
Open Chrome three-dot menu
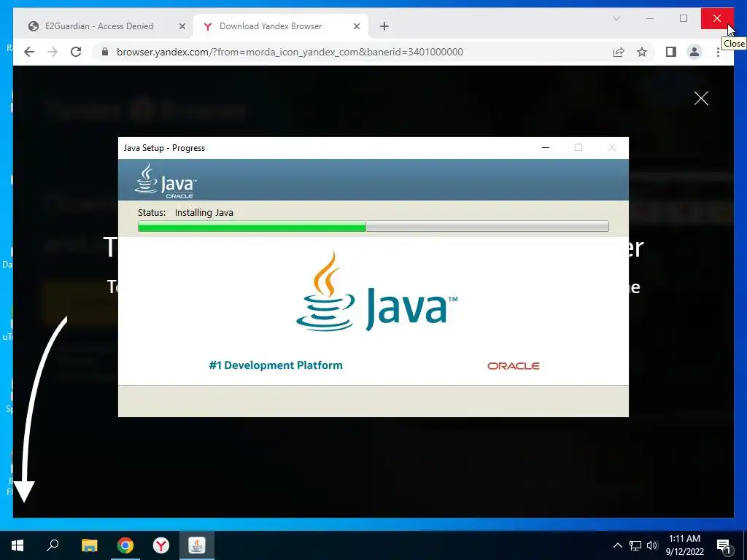pyautogui.click(x=718, y=52)
